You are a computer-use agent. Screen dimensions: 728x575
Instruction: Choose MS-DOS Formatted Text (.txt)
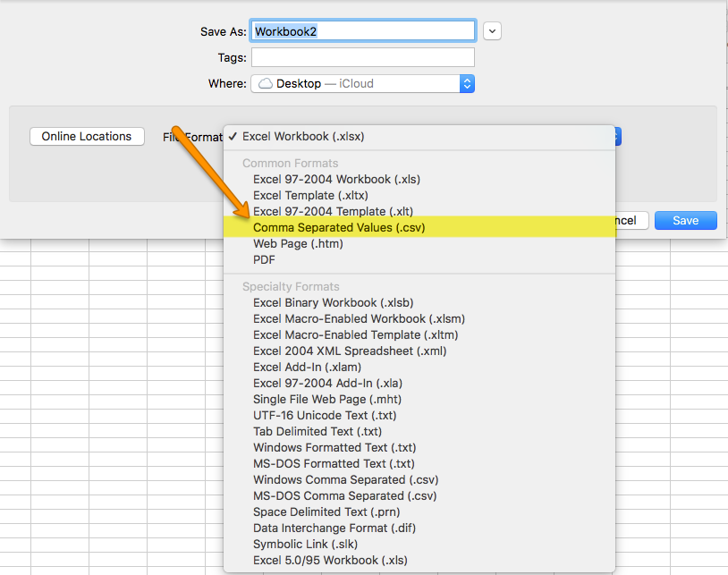coord(419,463)
